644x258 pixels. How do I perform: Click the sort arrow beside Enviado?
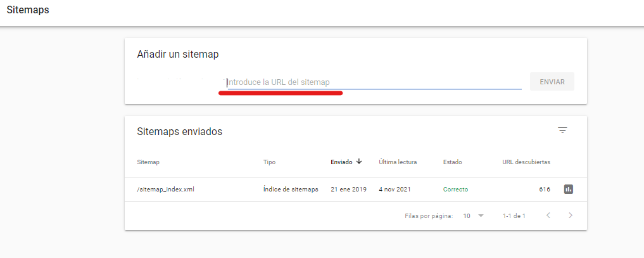pyautogui.click(x=359, y=162)
